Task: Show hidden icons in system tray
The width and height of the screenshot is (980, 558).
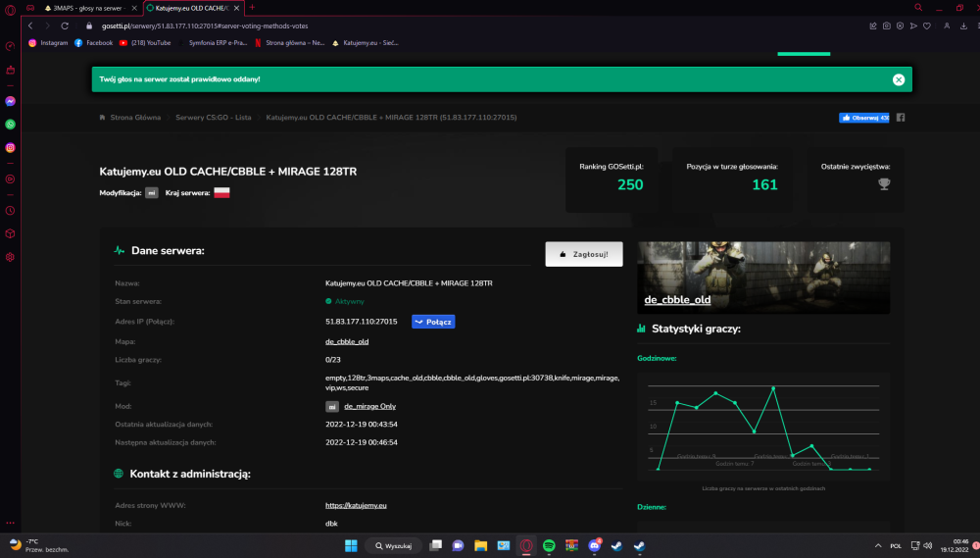Action: point(877,545)
